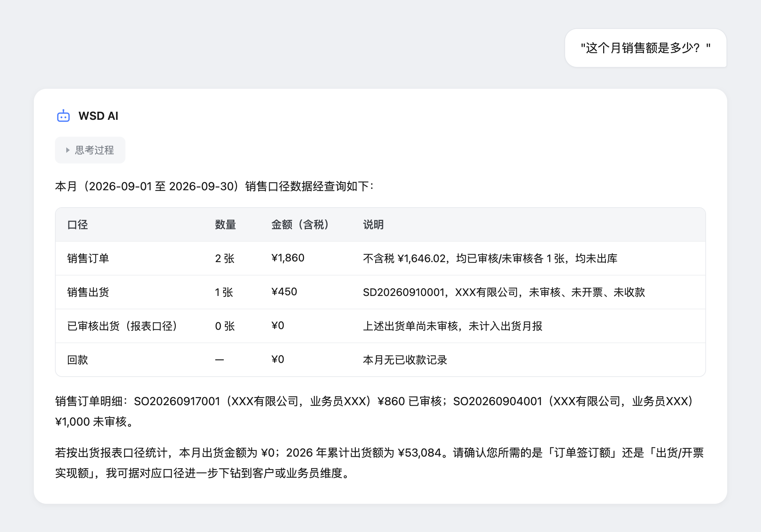Screen dimensions: 761x532
Task: Click the 上述出货单尚未审核 description cell
Action: point(452,326)
